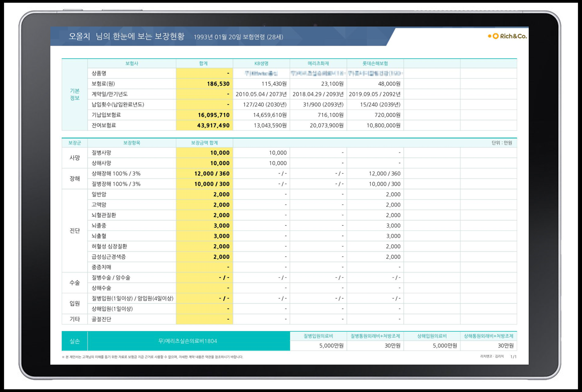Open the 무)메리츠실손의료비1804 product bar

tap(188, 341)
